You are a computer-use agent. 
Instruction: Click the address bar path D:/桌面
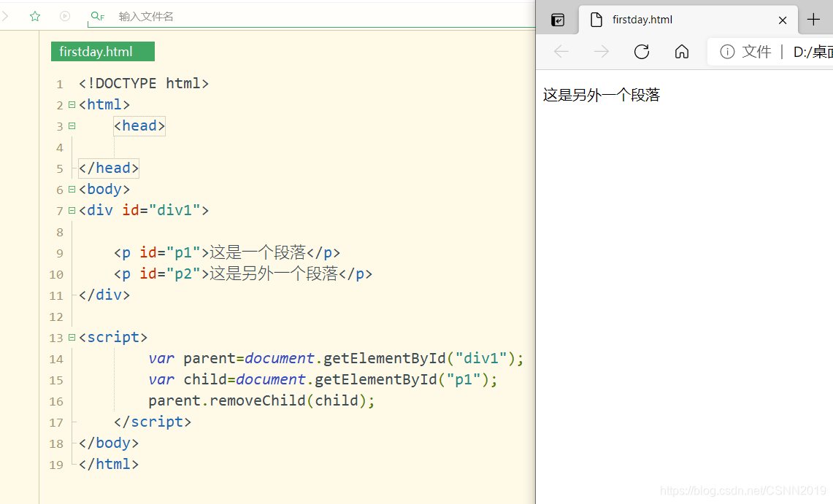click(x=813, y=52)
